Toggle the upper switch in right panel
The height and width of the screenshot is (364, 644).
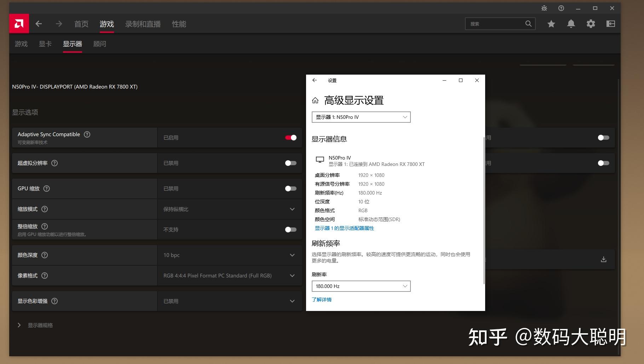(604, 138)
